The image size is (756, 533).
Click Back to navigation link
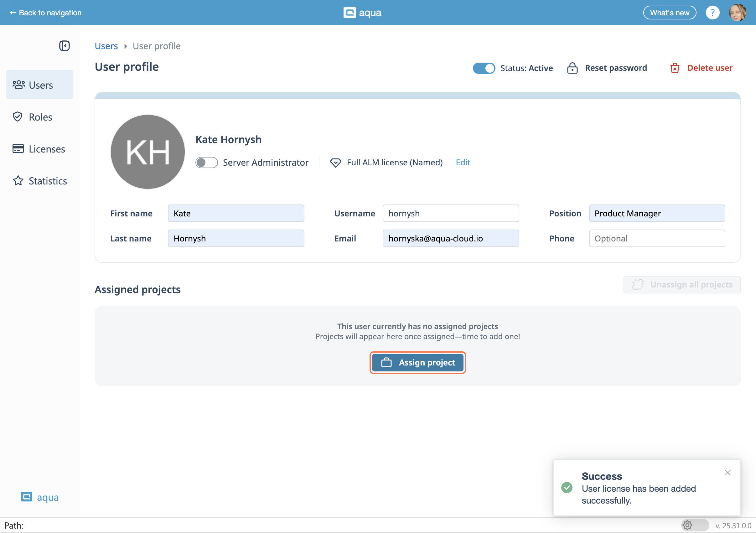[45, 13]
